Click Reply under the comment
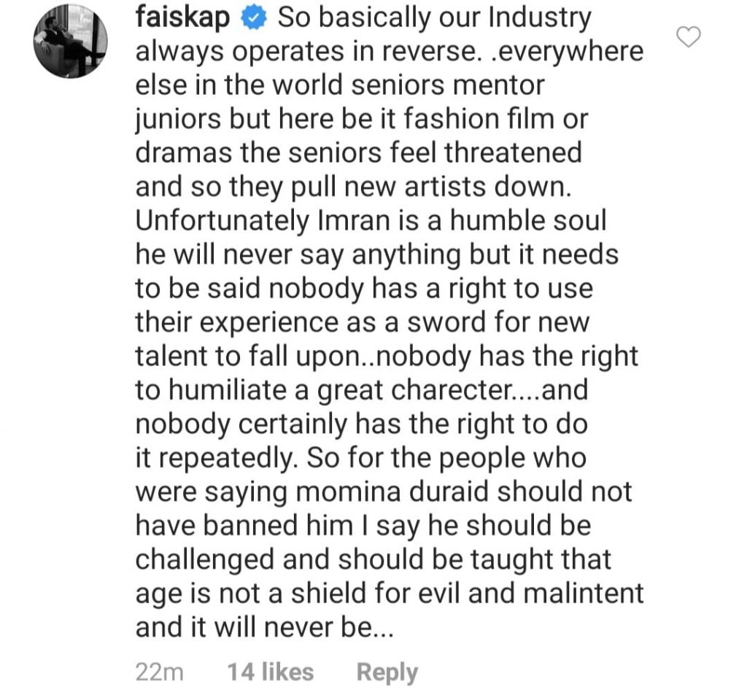The image size is (747, 700). [387, 672]
